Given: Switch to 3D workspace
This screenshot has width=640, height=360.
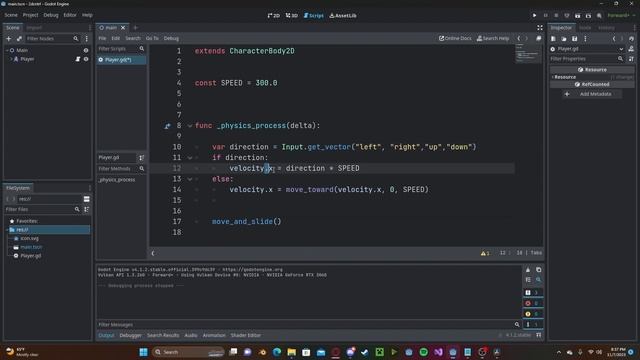Looking at the screenshot, I should click(291, 16).
